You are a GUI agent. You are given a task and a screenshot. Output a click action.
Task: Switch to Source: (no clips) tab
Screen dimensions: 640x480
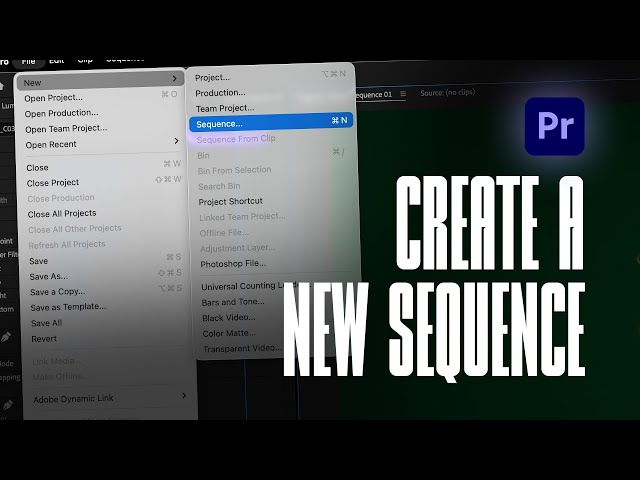448,93
